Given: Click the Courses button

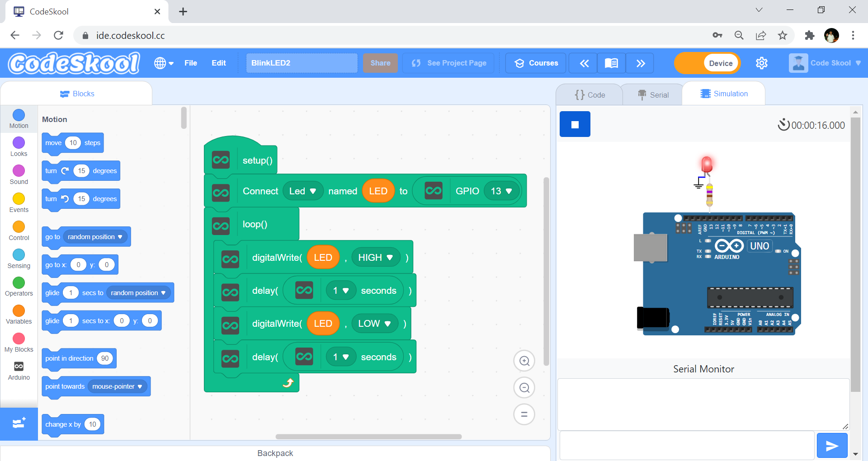Looking at the screenshot, I should point(535,63).
